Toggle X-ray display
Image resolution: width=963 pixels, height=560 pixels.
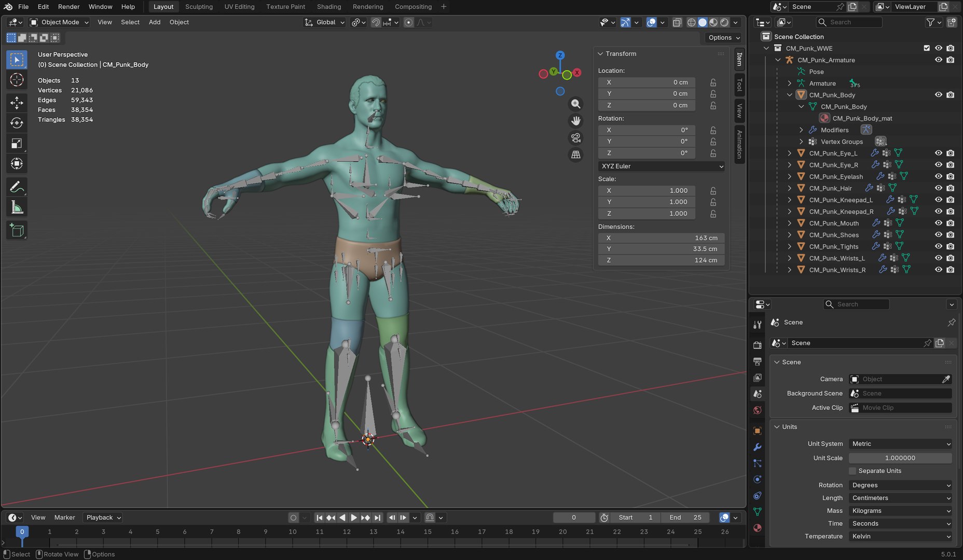pos(677,22)
